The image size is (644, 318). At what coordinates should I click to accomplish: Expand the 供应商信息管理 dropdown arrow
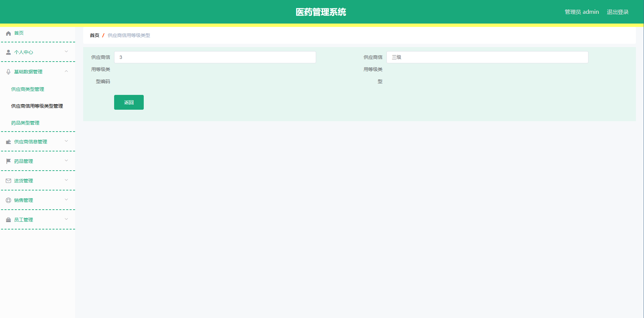click(x=66, y=142)
